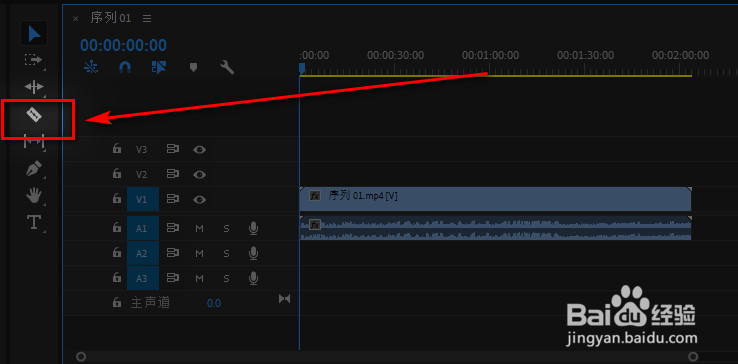Target the V2 track label
Image resolution: width=738 pixels, height=364 pixels.
(x=142, y=174)
